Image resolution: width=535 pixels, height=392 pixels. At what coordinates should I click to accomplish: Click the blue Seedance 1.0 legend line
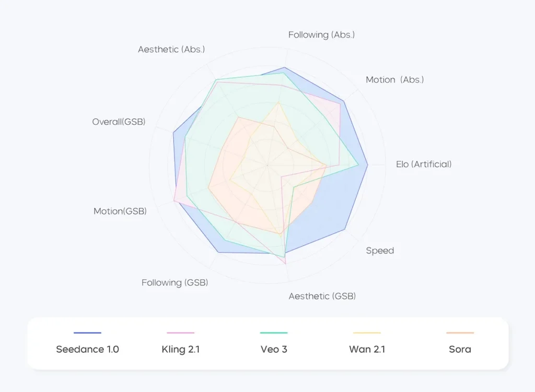(x=87, y=332)
